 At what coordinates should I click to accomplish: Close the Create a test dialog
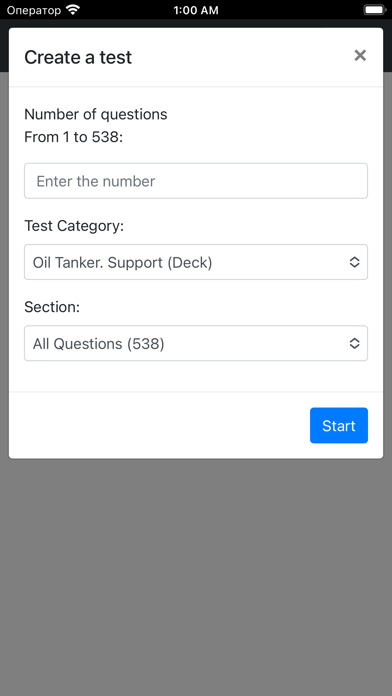(x=360, y=55)
